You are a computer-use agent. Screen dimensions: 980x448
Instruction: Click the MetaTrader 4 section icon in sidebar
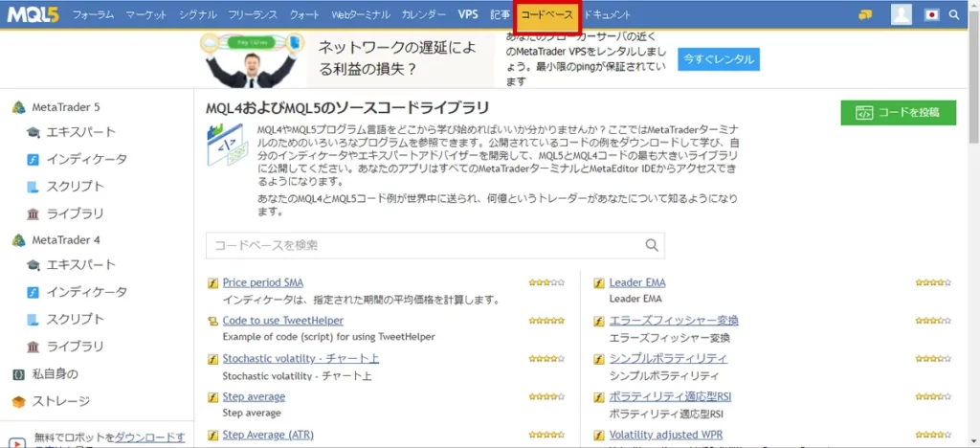(18, 239)
